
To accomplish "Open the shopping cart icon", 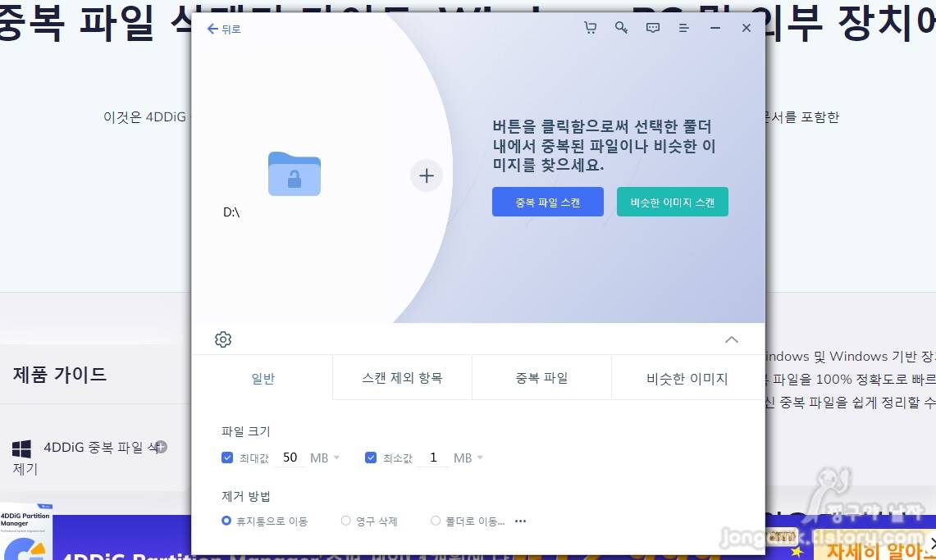I will click(x=591, y=27).
